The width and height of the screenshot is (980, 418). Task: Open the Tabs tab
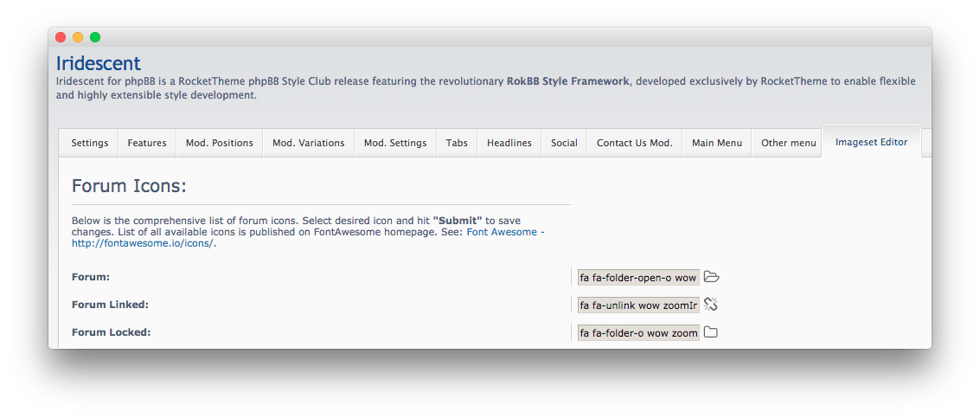point(457,143)
